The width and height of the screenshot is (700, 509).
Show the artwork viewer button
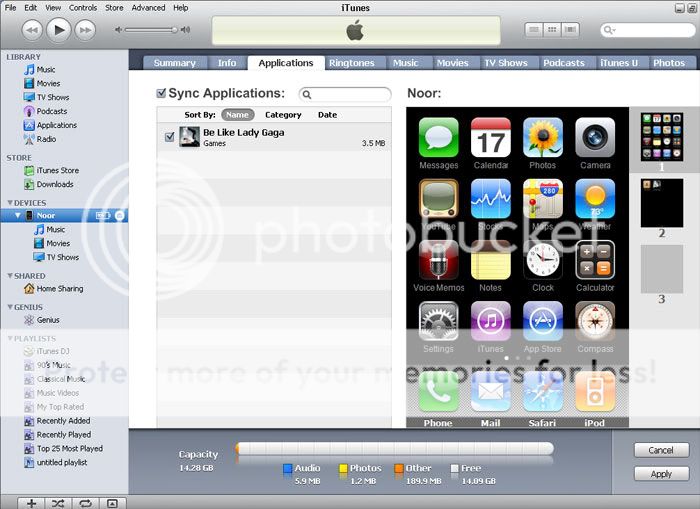click(112, 504)
